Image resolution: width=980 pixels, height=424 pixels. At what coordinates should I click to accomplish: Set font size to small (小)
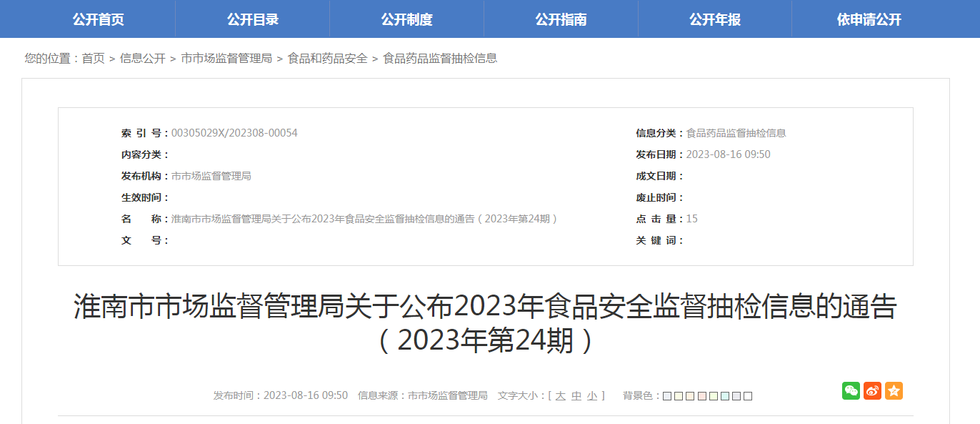(x=592, y=395)
